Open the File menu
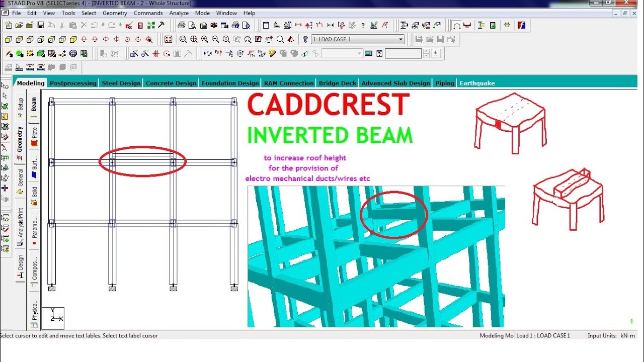The height and width of the screenshot is (362, 644). (x=16, y=13)
